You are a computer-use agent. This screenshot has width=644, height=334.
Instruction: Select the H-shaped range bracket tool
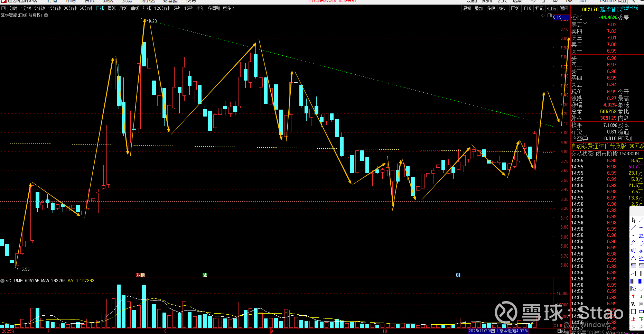pos(633,273)
